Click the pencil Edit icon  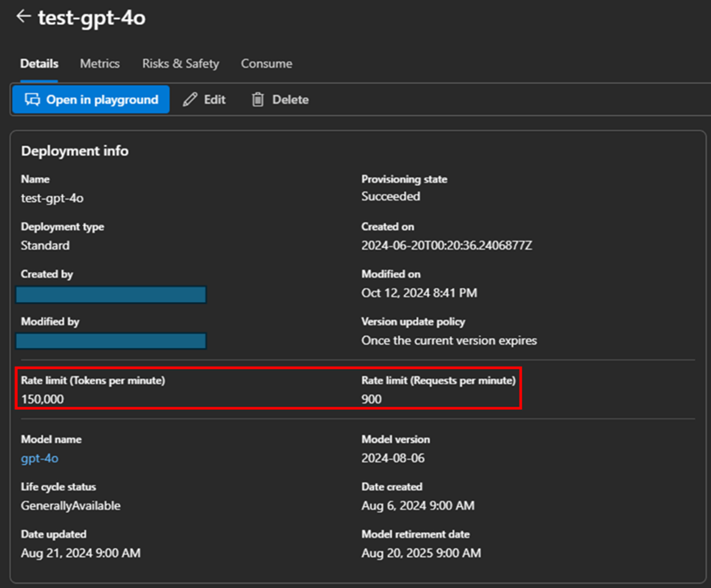click(x=190, y=100)
